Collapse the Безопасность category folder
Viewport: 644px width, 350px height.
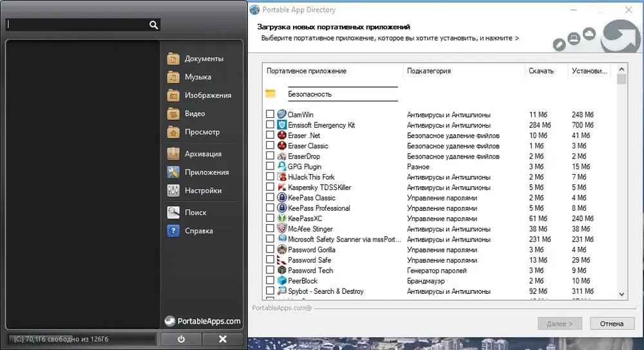click(x=270, y=93)
